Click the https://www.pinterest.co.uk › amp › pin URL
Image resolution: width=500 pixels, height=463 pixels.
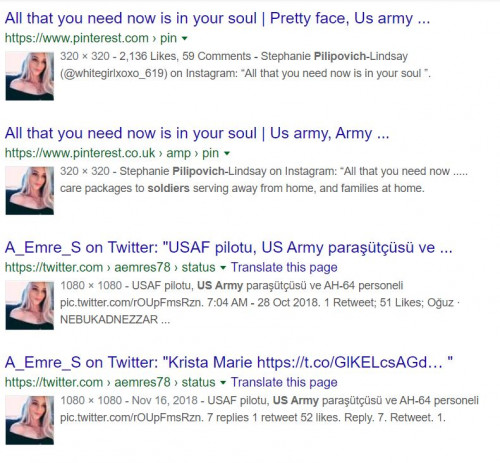point(112,153)
